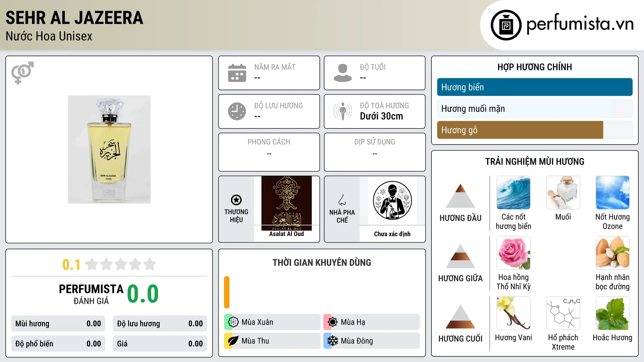Viewport: 644px width, 362px height.
Task: Select the Mùa Hạ season label
Action: point(353,322)
